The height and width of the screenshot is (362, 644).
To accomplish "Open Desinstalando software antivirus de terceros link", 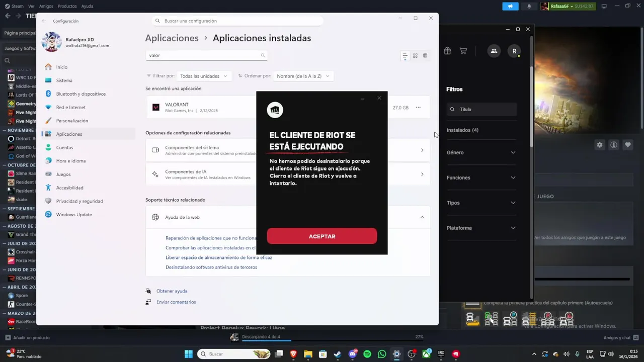I will tap(211, 267).
